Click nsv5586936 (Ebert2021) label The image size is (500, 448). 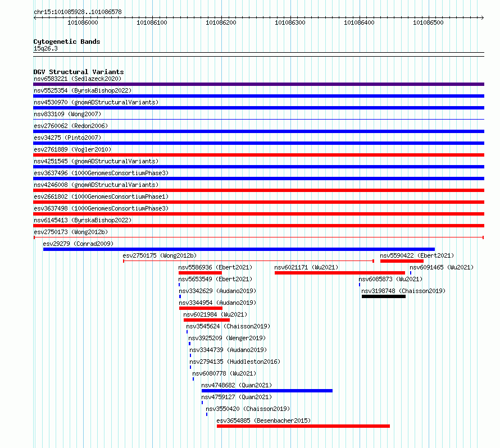pos(215,267)
